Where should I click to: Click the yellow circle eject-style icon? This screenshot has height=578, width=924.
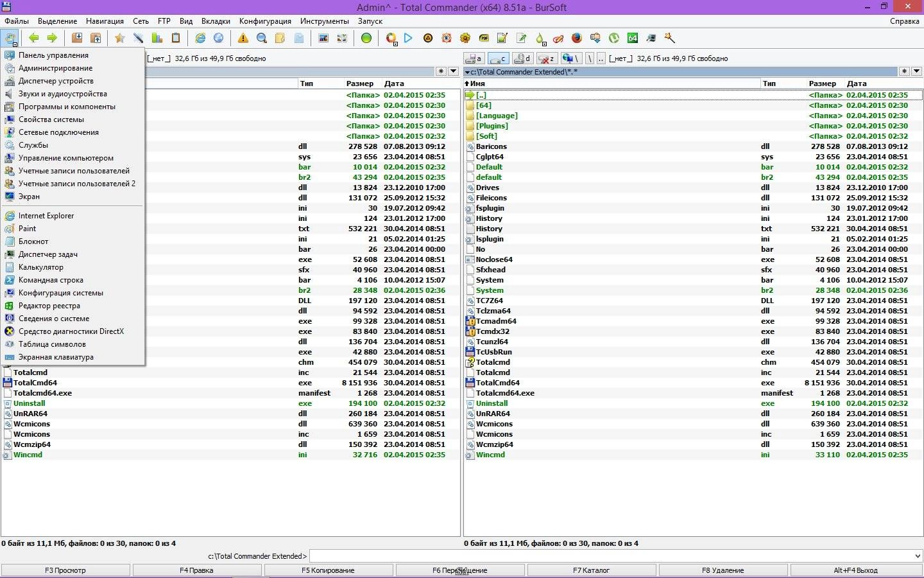pyautogui.click(x=428, y=39)
